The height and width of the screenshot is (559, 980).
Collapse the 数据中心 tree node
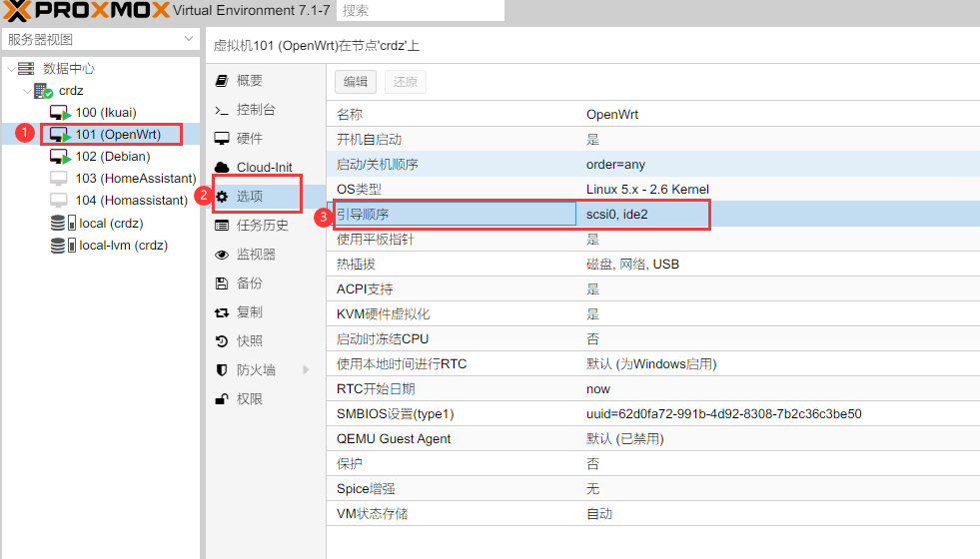(x=12, y=69)
